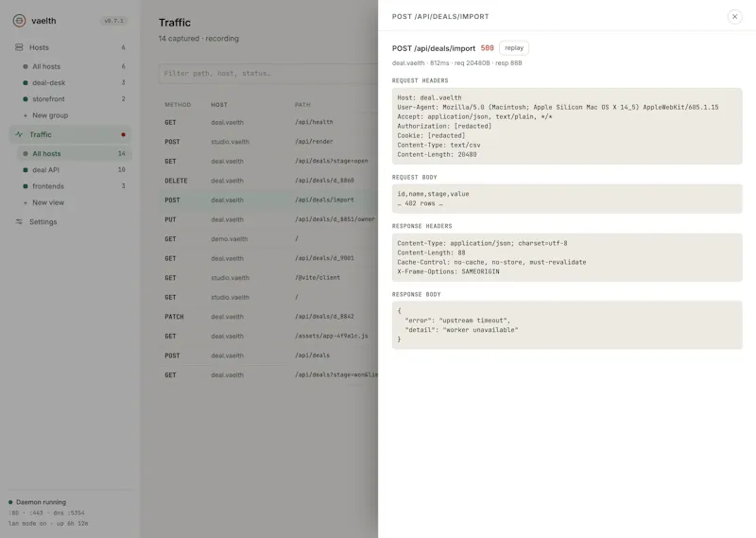
Task: Select the PUT /api/deals/d_8851/owner row
Action: [x=268, y=219]
